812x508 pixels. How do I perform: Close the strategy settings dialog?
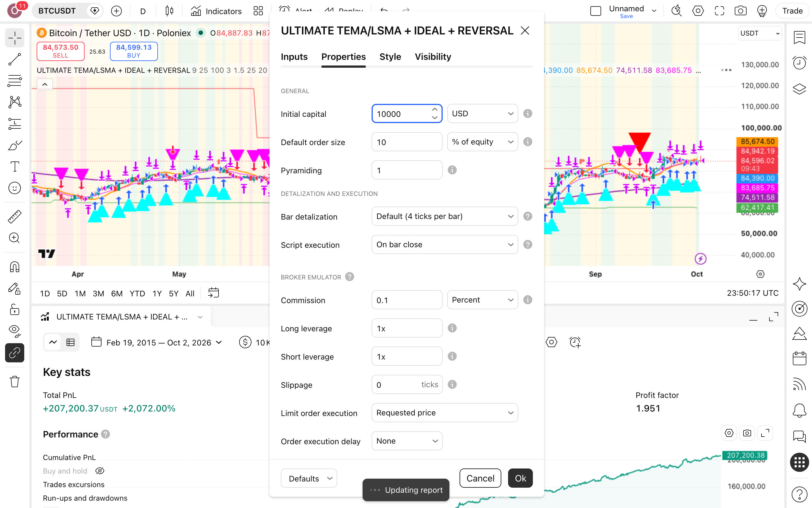pos(525,31)
